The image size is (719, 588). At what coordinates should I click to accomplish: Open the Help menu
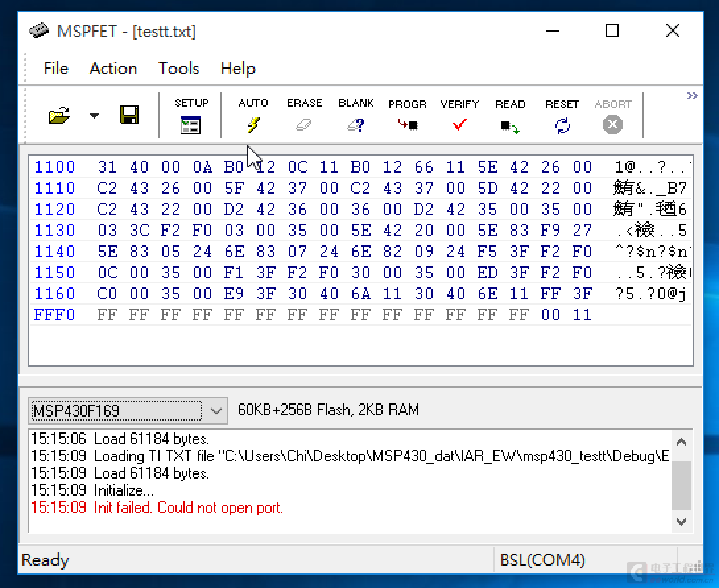237,69
